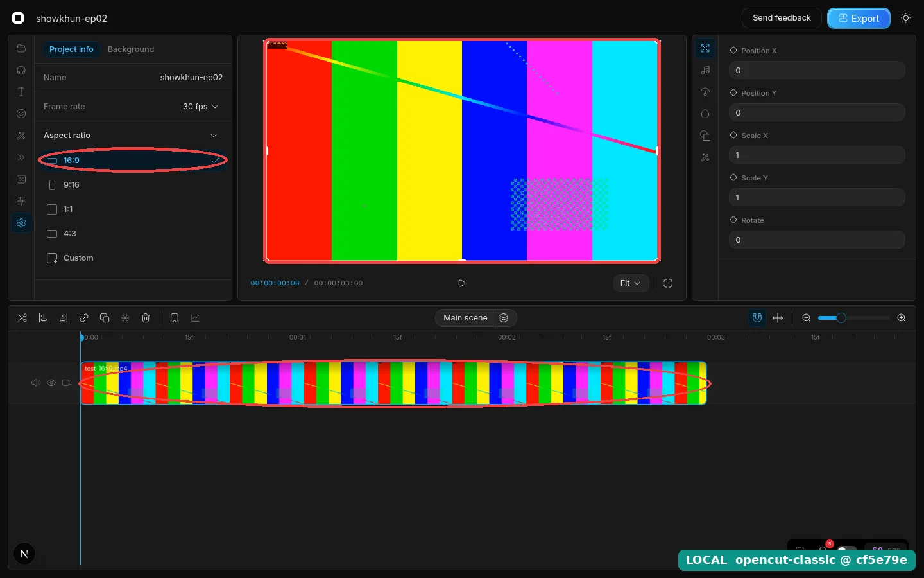Open the scenes list layers icon
924x578 pixels.
pyautogui.click(x=504, y=318)
